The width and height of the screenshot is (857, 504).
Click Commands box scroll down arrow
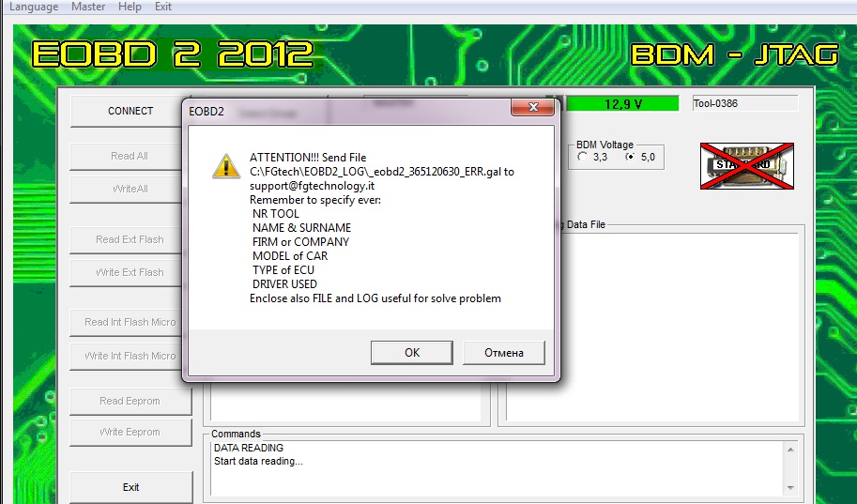click(x=790, y=488)
